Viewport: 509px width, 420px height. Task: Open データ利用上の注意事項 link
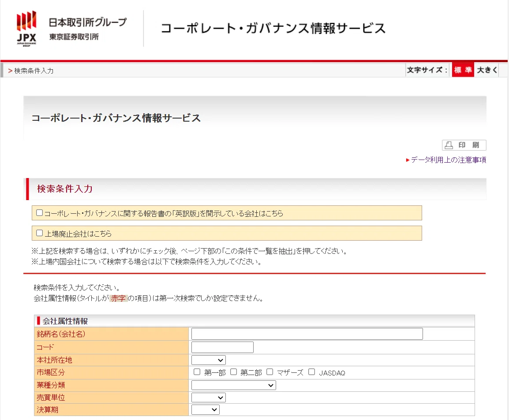[448, 160]
